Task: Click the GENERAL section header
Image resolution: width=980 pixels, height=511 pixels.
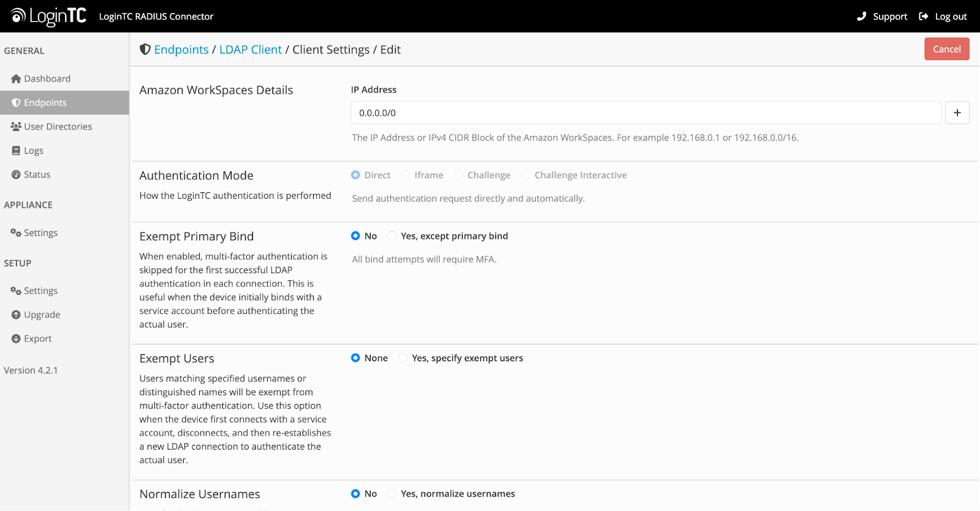Action: point(24,51)
